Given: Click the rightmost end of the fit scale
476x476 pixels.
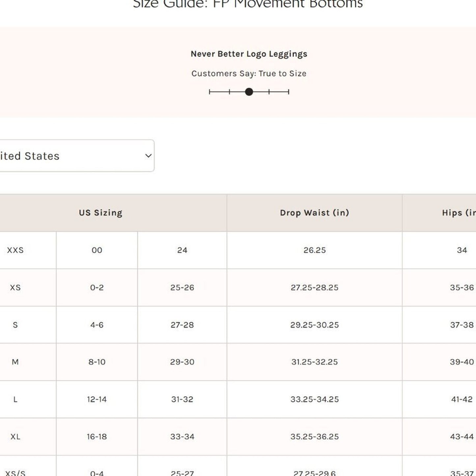Looking at the screenshot, I should coord(289,92).
